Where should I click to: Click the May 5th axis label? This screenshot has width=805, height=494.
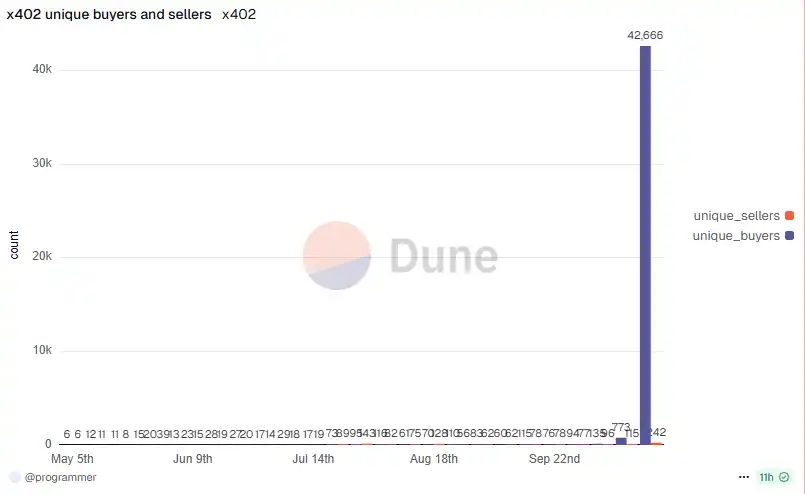(72, 459)
